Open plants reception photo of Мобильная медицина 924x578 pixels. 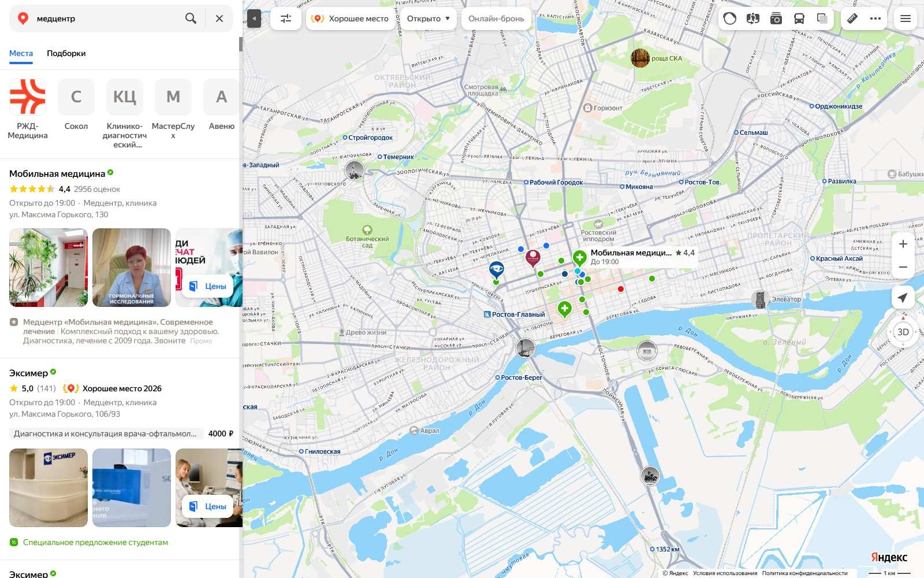tap(49, 268)
